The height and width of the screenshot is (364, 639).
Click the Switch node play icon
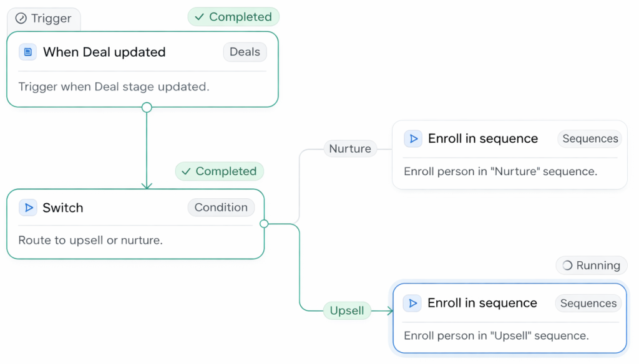pyautogui.click(x=27, y=208)
